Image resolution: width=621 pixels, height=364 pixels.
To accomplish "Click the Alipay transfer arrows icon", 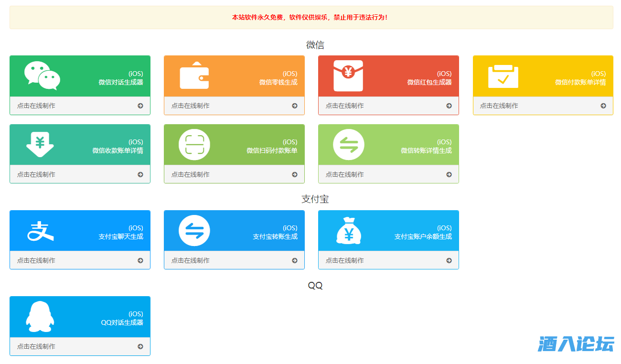I will 194,231.
